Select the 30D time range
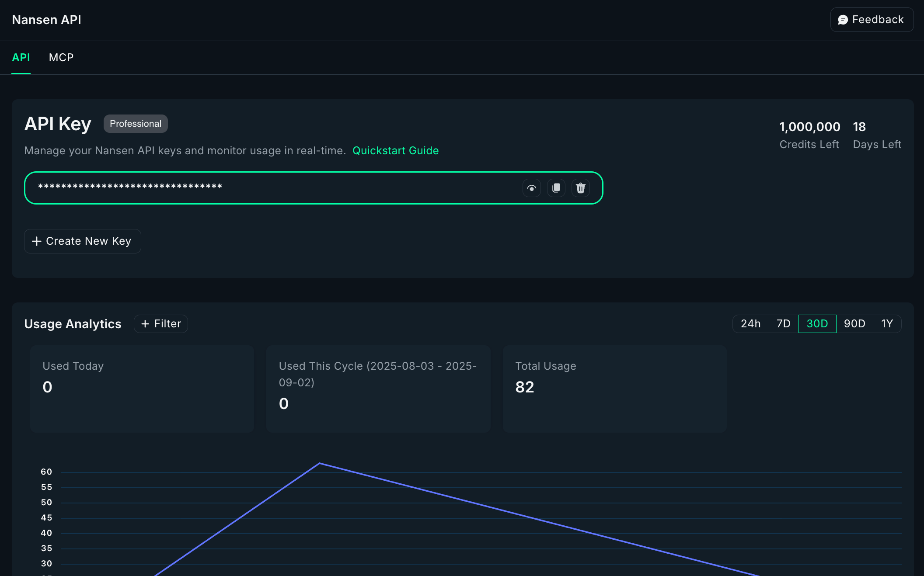 tap(817, 324)
